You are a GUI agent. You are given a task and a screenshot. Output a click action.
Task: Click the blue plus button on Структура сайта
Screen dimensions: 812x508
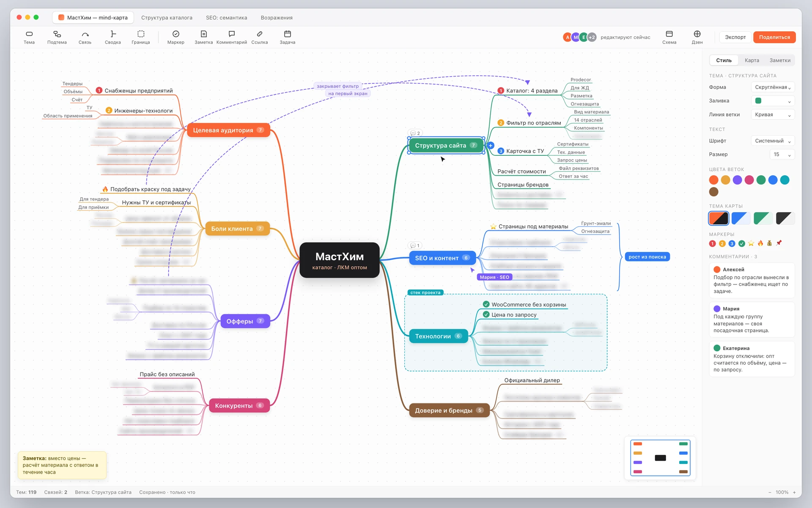(x=491, y=146)
